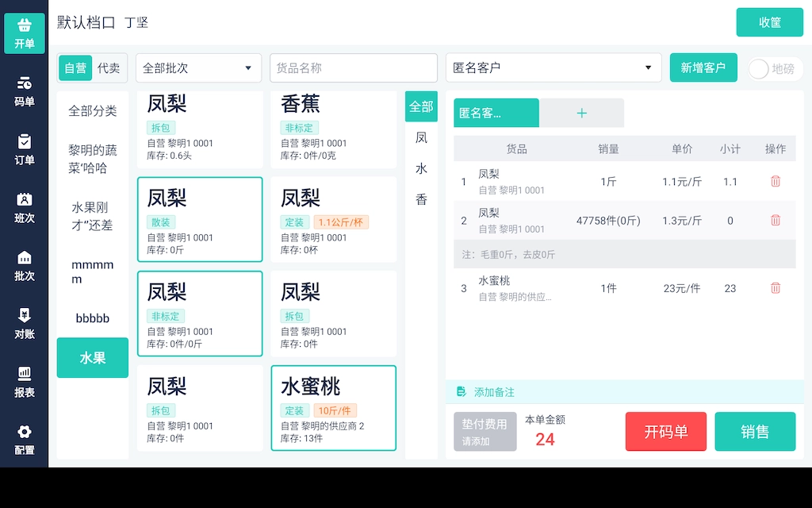
Task: Filter products by the 凤 letter tab
Action: point(421,137)
